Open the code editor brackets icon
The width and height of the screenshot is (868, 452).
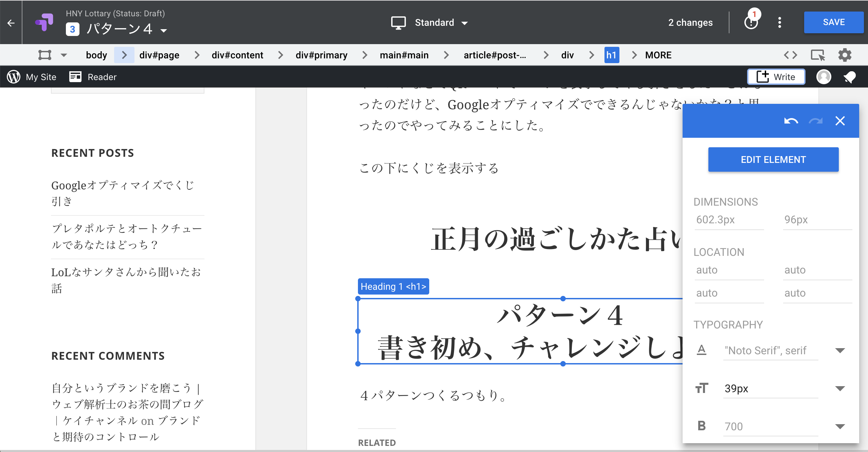click(x=790, y=55)
